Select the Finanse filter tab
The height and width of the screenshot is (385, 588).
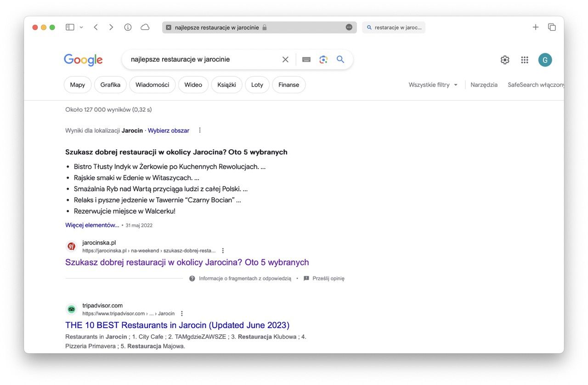point(289,85)
